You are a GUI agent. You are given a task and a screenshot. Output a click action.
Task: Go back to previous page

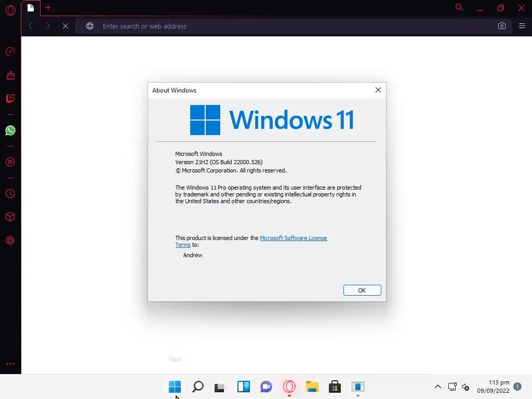31,26
